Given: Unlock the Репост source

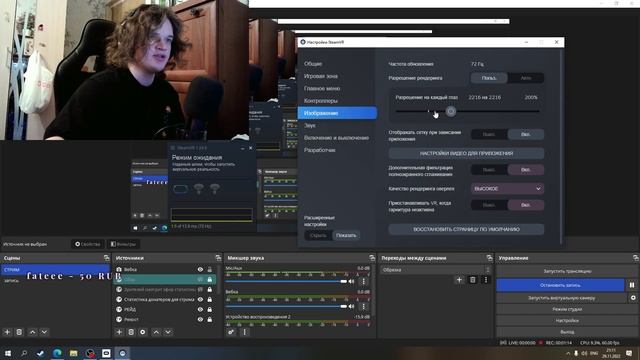Looking at the screenshot, I should click(x=210, y=320).
